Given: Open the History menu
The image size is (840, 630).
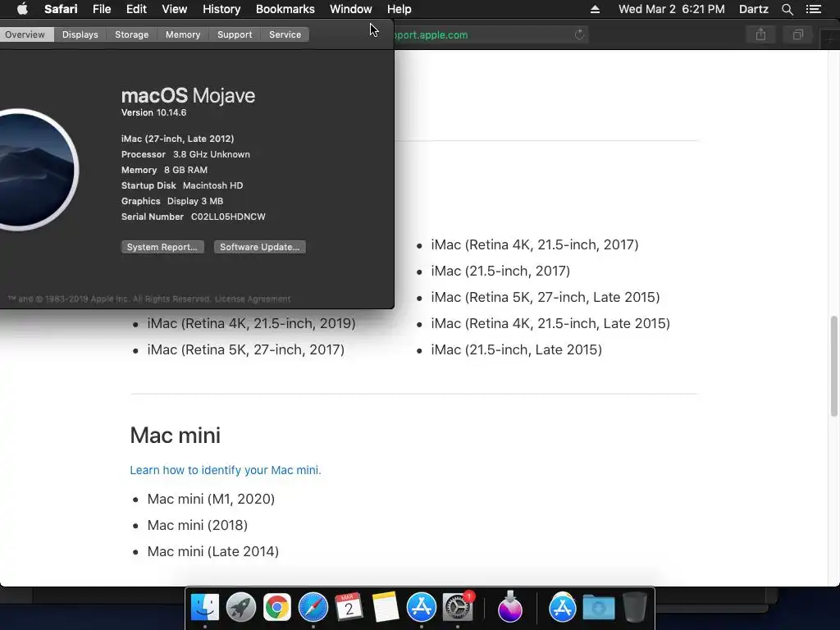Looking at the screenshot, I should tap(221, 9).
